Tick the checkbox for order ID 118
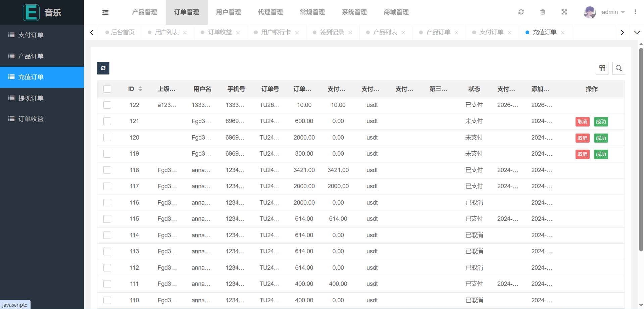Screen dimensions: 644x309 [107, 170]
